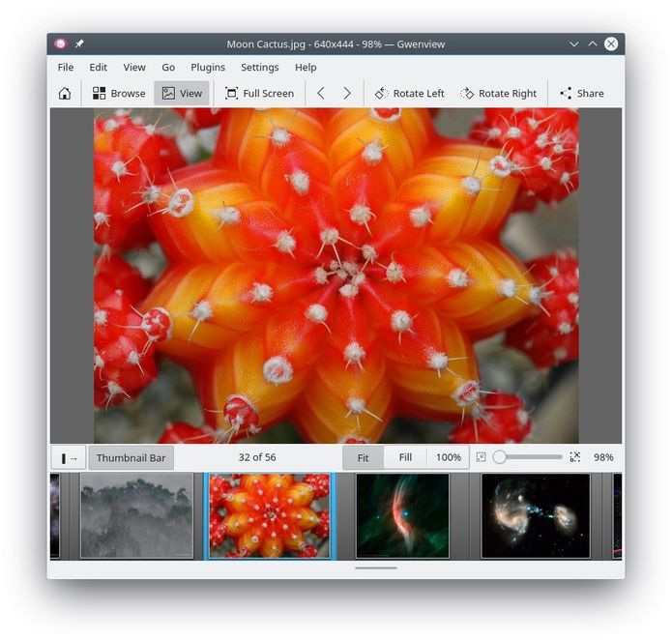Click the zoom in enlarge icon

click(575, 457)
